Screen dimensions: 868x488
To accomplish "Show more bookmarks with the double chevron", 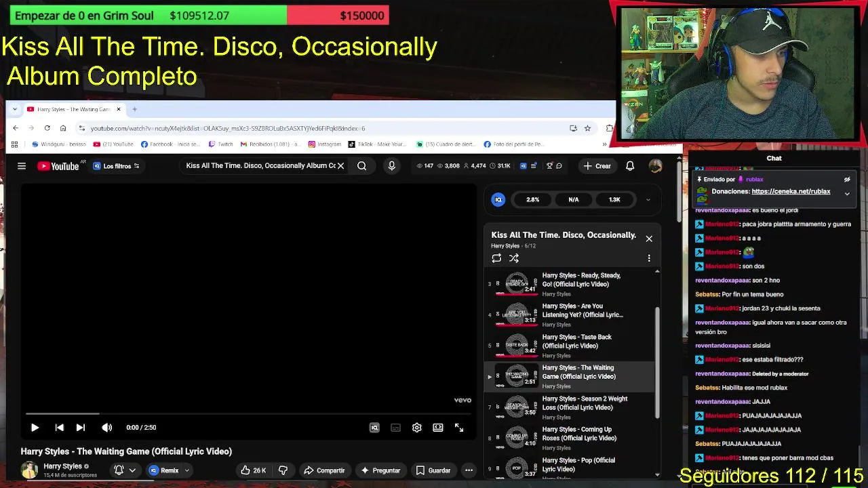I will [x=604, y=144].
